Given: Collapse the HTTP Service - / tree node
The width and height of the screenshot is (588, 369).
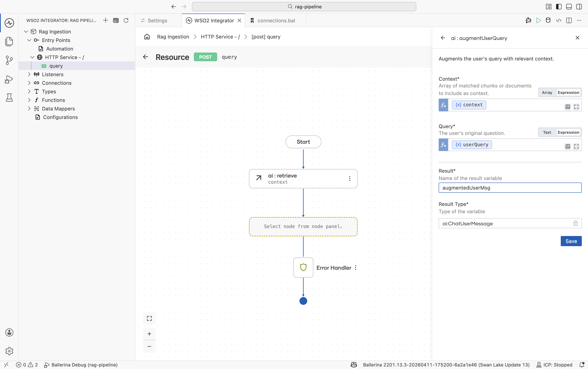Looking at the screenshot, I should (x=32, y=57).
